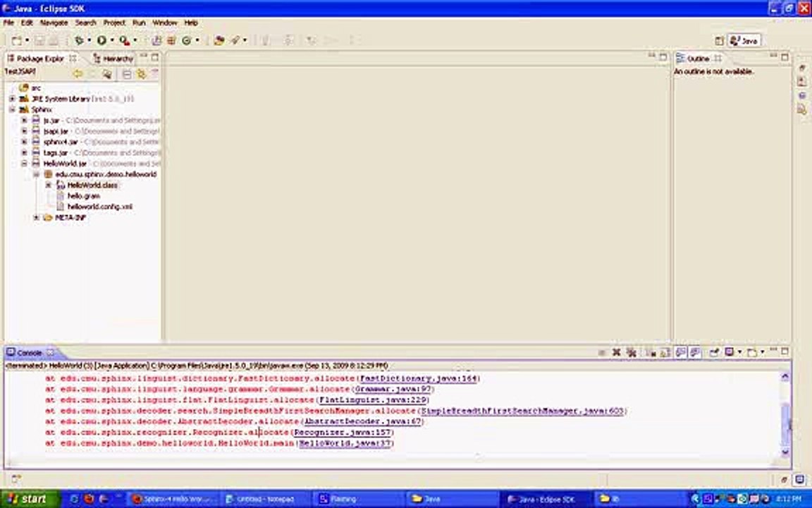Click Collapse All in Package Explorer
Viewport: 812px width, 508px height.
127,74
